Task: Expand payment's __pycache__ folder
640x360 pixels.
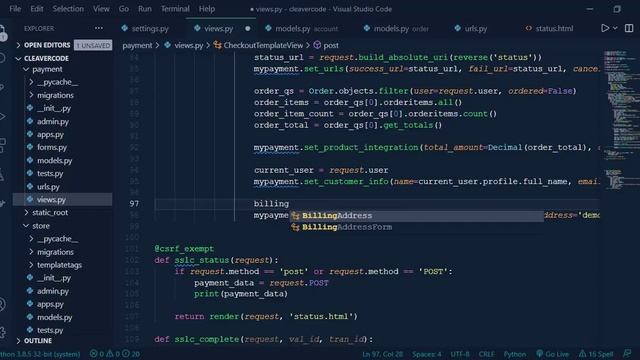Action: 57,82
